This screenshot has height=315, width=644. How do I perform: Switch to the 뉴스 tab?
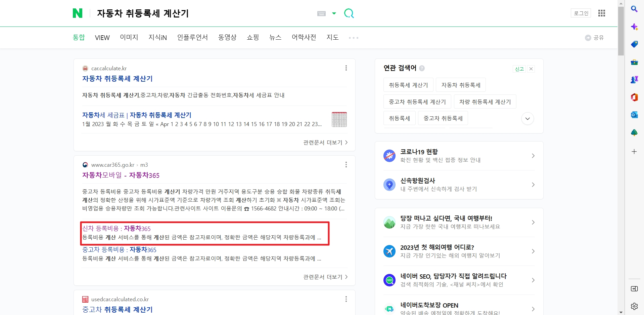[x=275, y=37]
